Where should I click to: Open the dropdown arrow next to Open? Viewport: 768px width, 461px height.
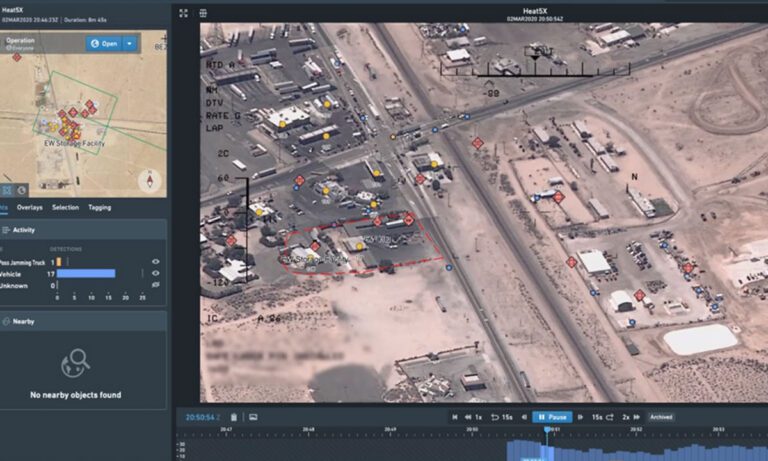tap(129, 44)
